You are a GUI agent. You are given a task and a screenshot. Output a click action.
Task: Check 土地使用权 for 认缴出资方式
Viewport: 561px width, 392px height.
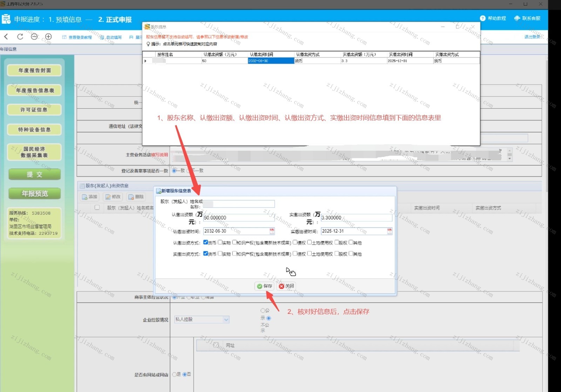[x=309, y=242]
